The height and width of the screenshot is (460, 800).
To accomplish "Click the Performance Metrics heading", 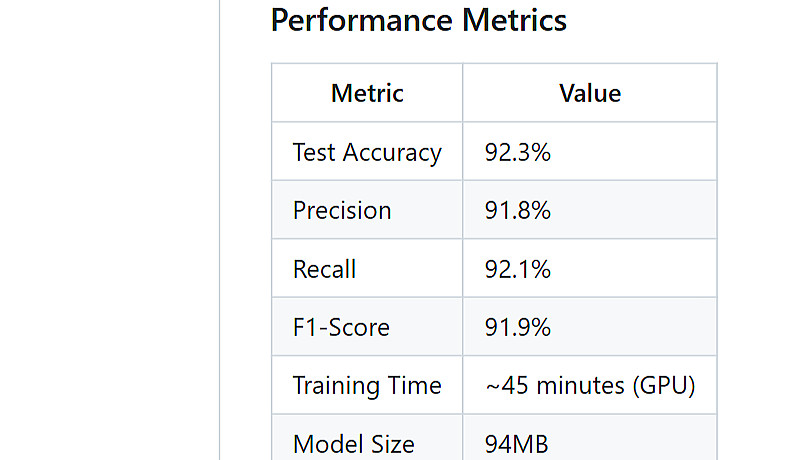I will coord(419,20).
